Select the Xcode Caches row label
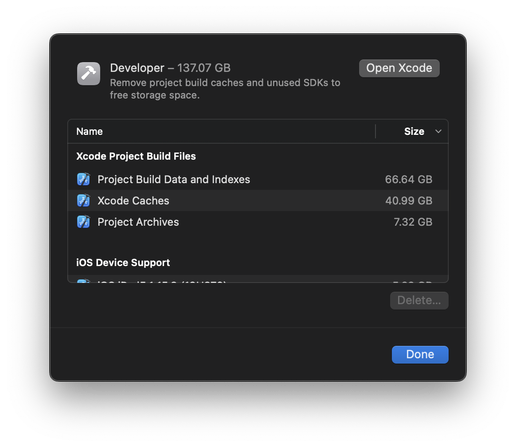This screenshot has height=447, width=516. [133, 201]
